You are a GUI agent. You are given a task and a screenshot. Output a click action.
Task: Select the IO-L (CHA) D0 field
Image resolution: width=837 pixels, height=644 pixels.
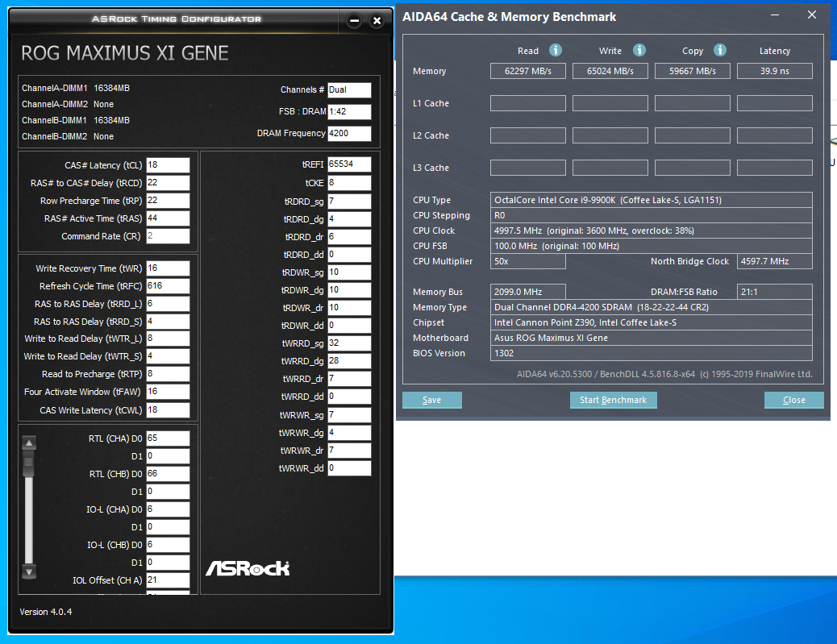[x=169, y=509]
